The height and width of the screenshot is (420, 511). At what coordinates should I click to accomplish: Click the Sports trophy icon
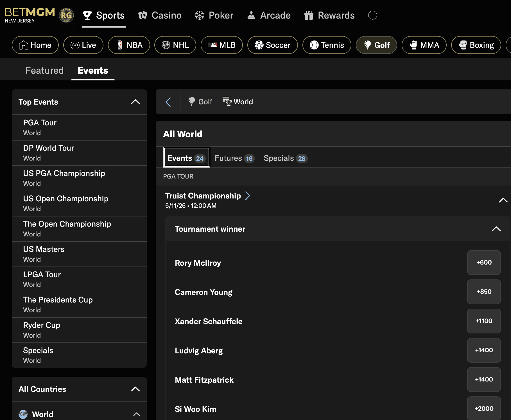pos(87,15)
